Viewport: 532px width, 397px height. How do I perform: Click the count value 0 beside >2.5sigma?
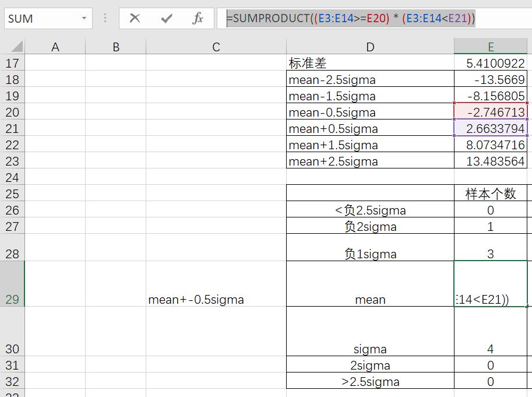click(x=491, y=381)
